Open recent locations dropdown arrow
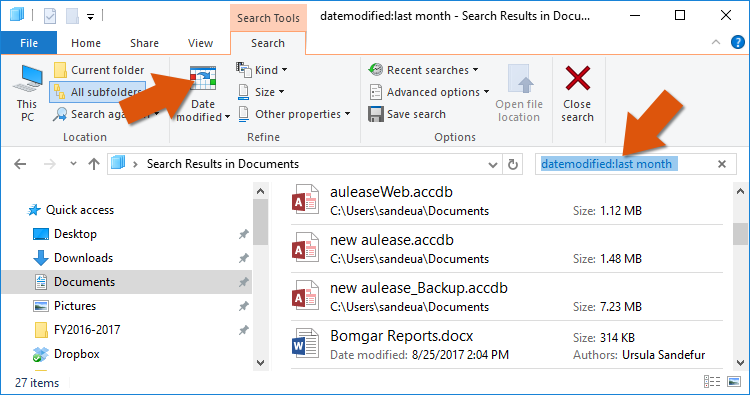This screenshot has height=395, width=750. point(73,164)
